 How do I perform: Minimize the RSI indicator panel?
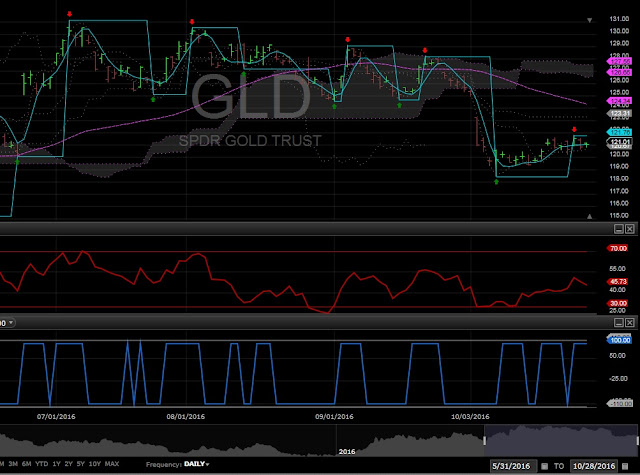[x=619, y=229]
